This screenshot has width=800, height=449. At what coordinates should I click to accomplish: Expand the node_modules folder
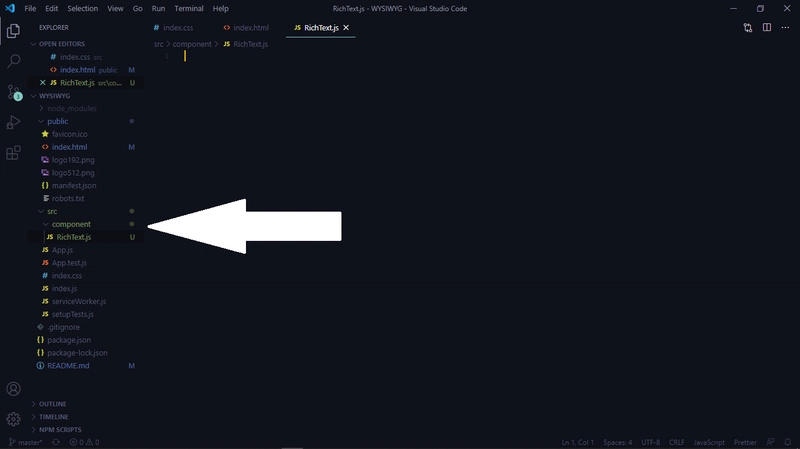coord(71,109)
